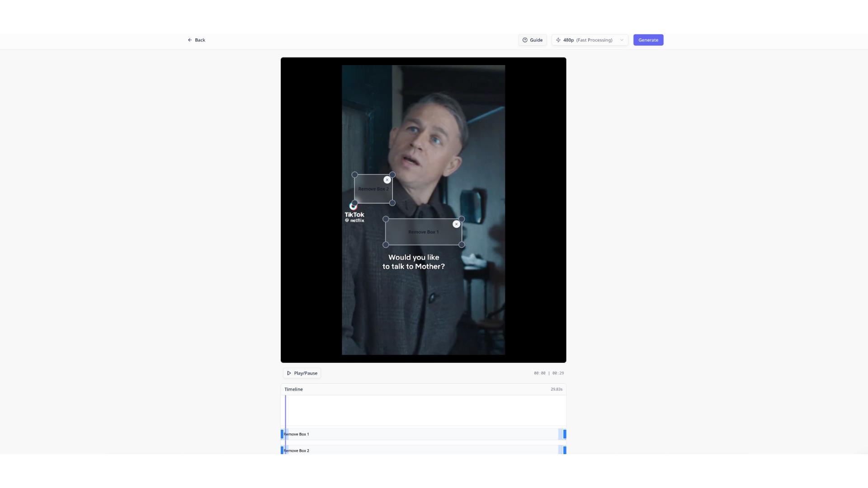Click Remove Box 1 track start handle
This screenshot has width=868, height=488.
point(282,434)
